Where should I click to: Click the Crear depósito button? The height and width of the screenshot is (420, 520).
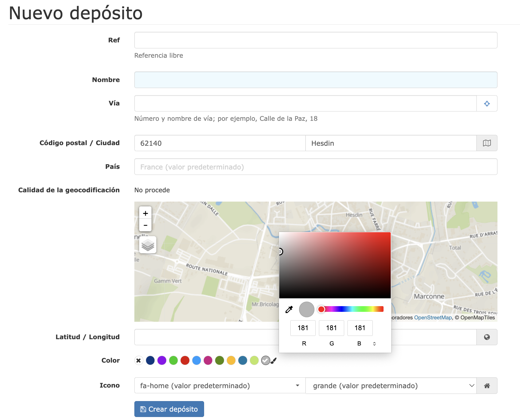169,409
